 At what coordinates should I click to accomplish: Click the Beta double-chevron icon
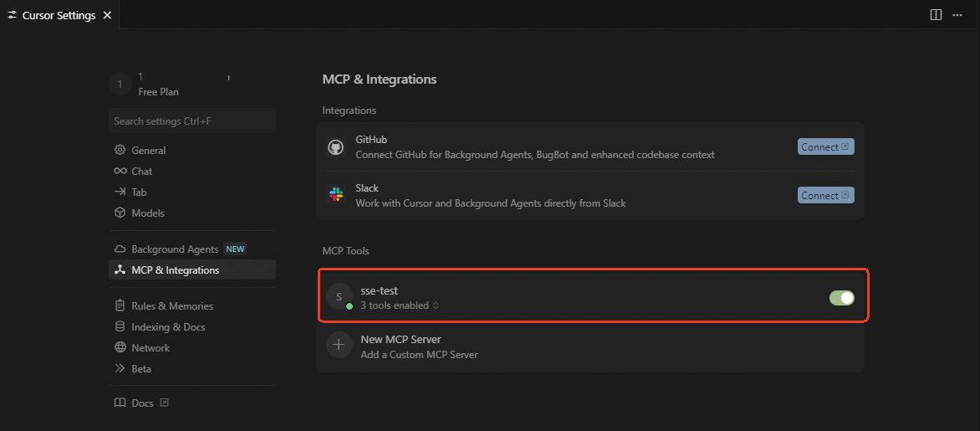[120, 368]
